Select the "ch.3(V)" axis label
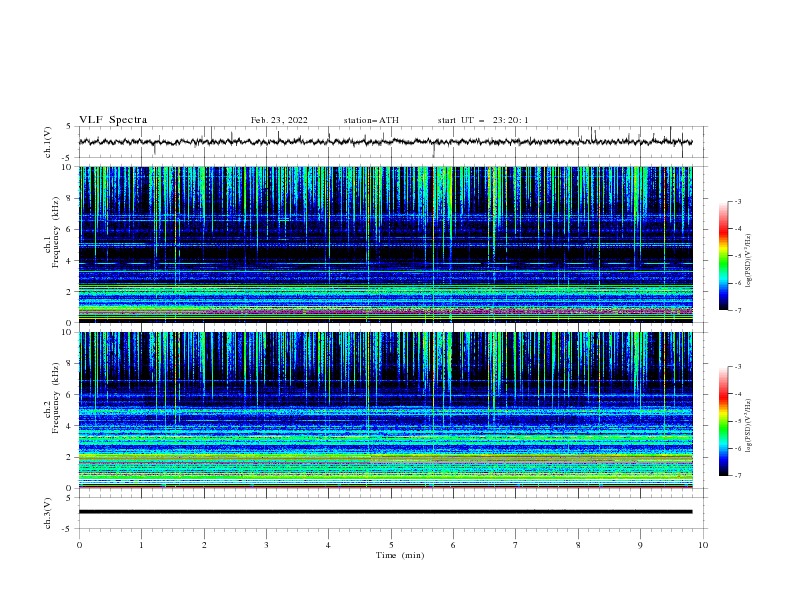792x612 pixels. coord(48,514)
